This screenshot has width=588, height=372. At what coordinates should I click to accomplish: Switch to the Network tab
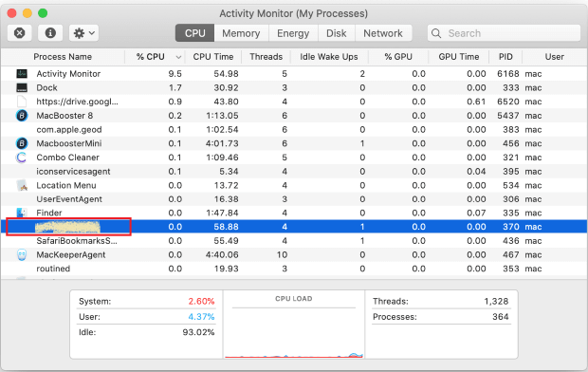pos(383,33)
